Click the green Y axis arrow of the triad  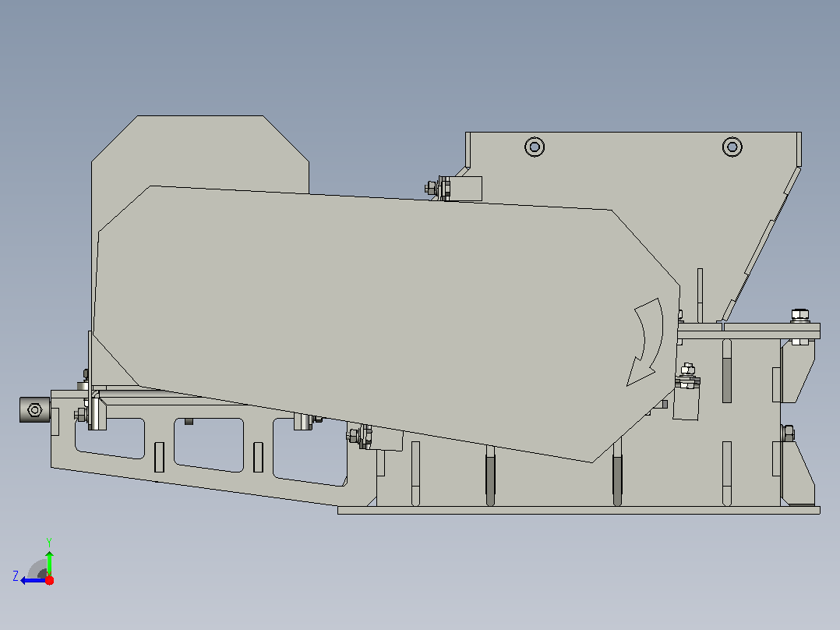point(49,562)
